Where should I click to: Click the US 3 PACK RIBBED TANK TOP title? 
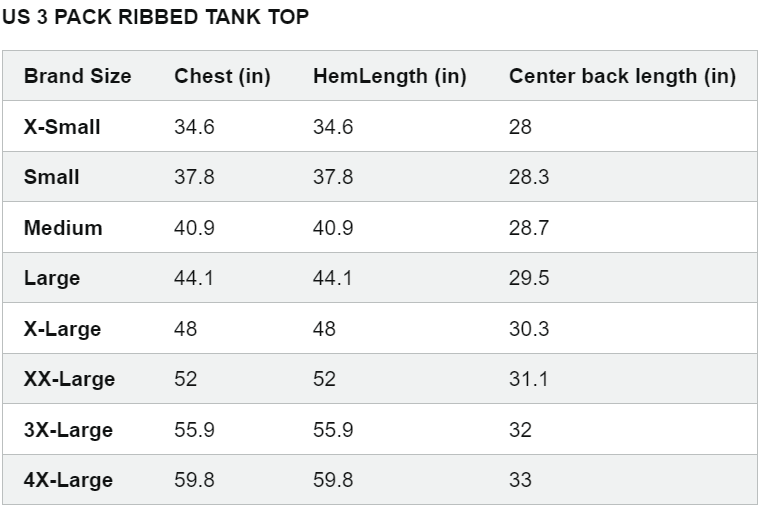pyautogui.click(x=155, y=17)
